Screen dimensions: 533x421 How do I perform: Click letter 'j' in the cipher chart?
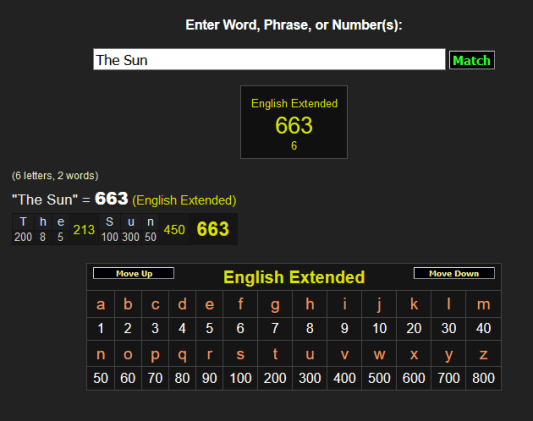pos(379,304)
